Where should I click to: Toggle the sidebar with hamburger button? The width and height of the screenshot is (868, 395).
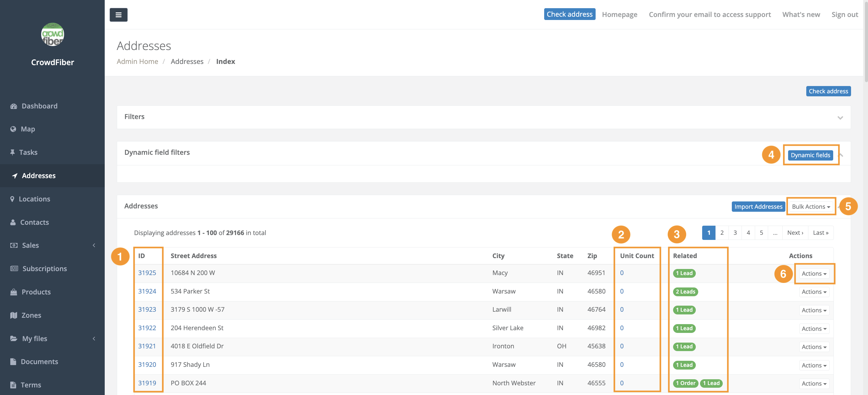pos(118,15)
